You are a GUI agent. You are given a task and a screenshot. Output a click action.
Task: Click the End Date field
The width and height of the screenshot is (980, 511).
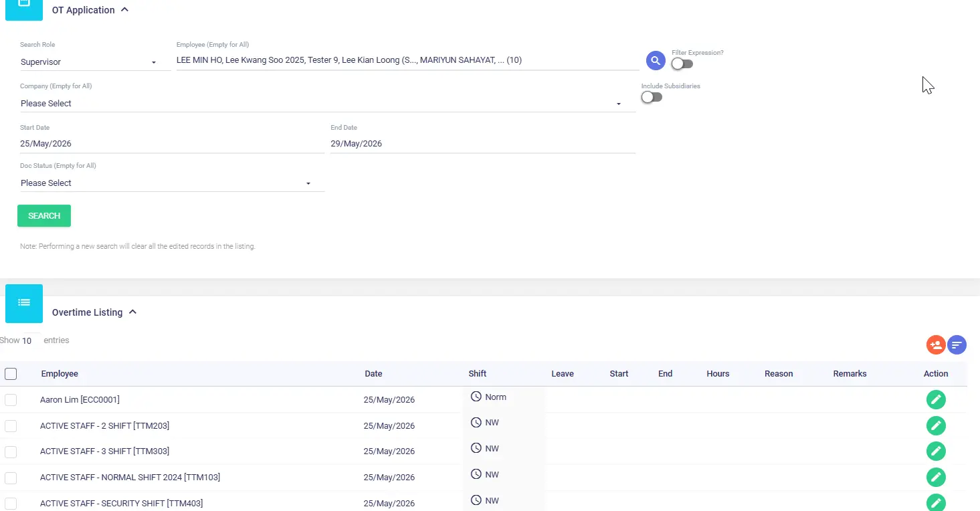[483, 144]
